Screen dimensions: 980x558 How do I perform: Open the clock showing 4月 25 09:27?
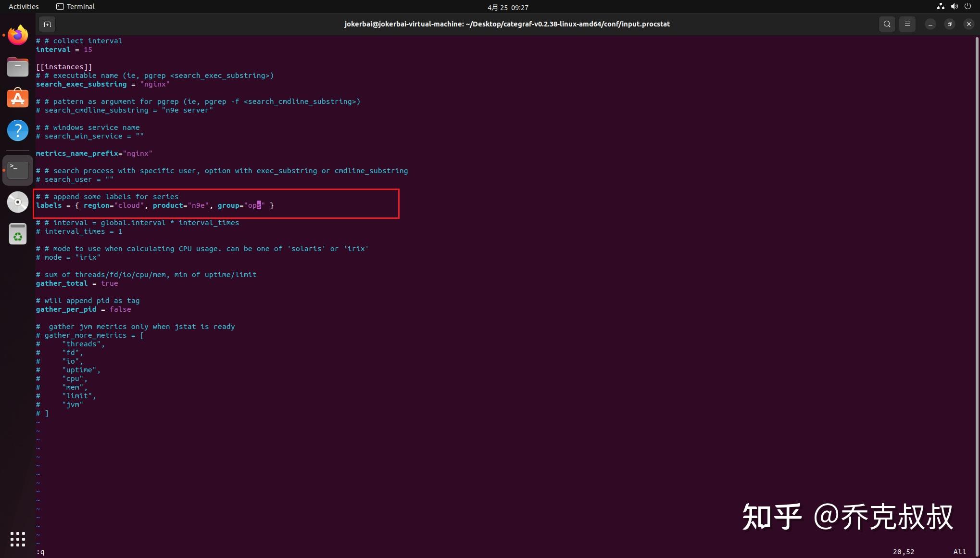[508, 7]
